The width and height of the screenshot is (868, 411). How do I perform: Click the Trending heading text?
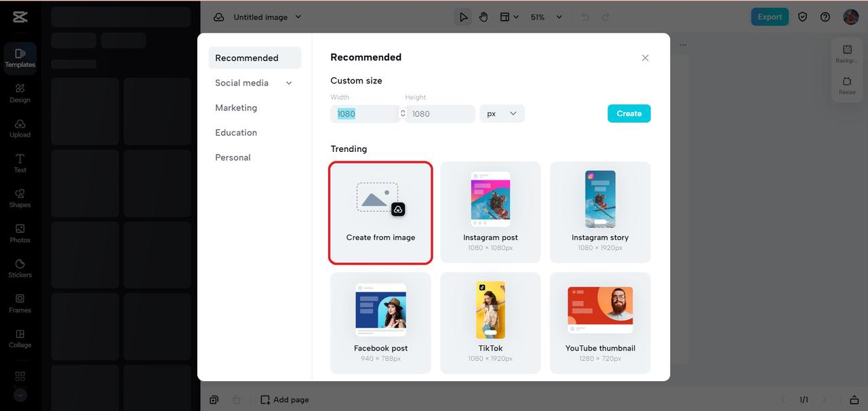349,149
